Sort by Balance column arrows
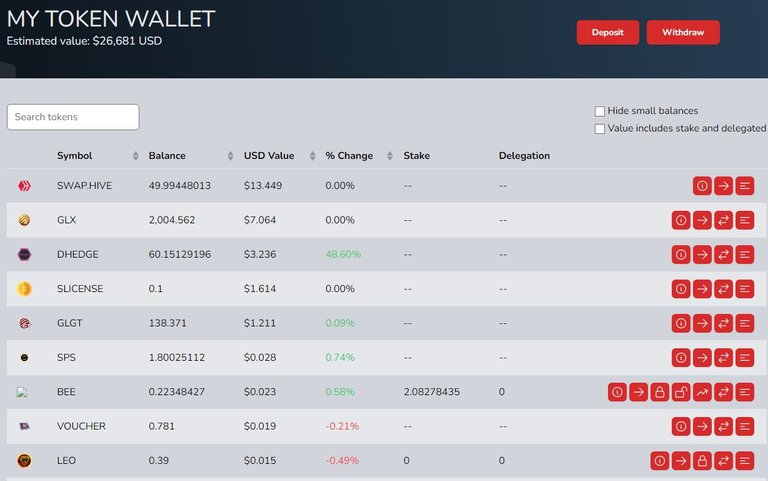This screenshot has width=768, height=481. tap(231, 156)
